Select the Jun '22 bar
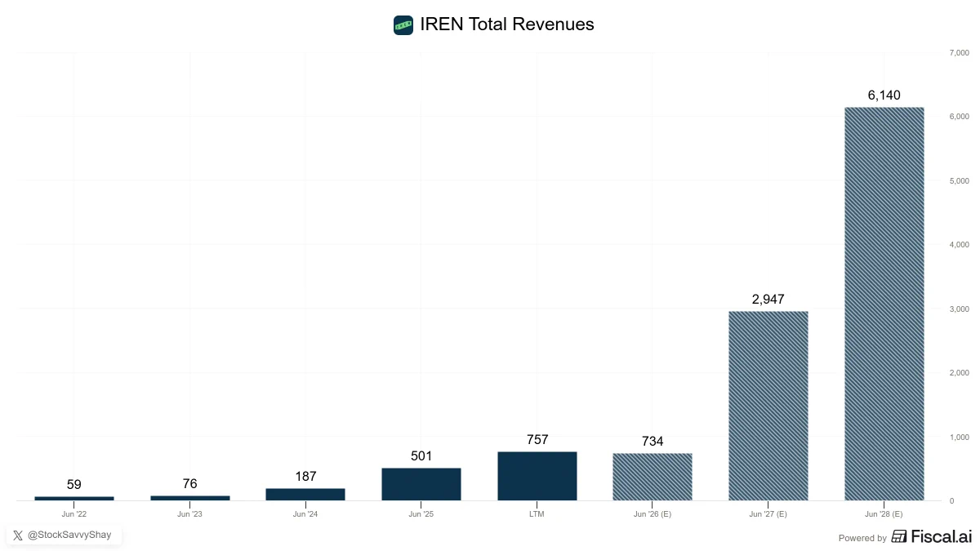The height and width of the screenshot is (551, 980). [74, 498]
